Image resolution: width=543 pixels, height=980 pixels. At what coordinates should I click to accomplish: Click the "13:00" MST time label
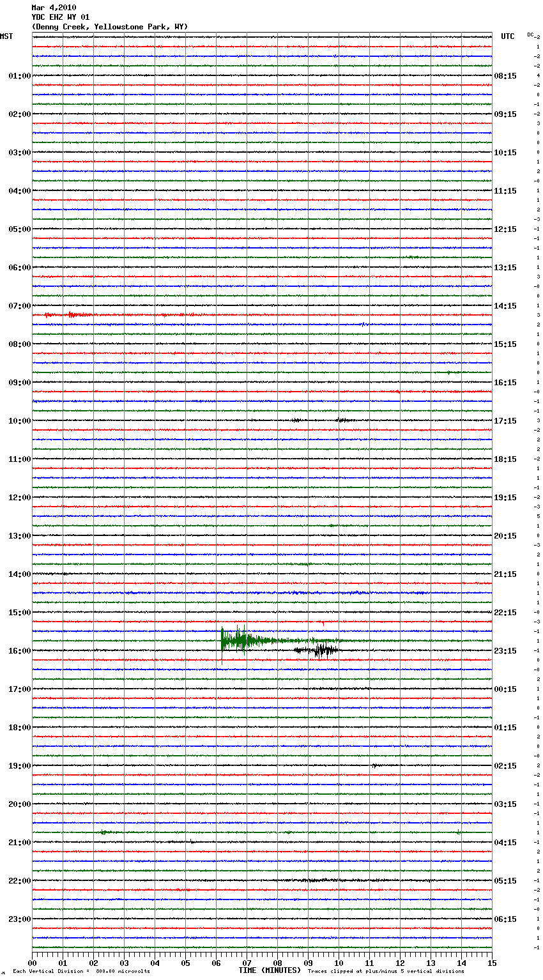pyautogui.click(x=20, y=536)
